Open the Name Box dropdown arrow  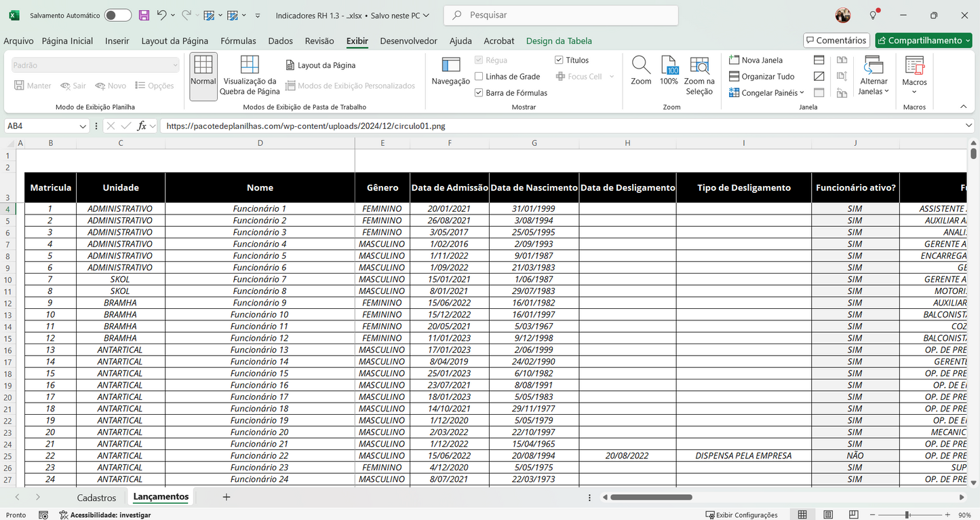[83, 126]
